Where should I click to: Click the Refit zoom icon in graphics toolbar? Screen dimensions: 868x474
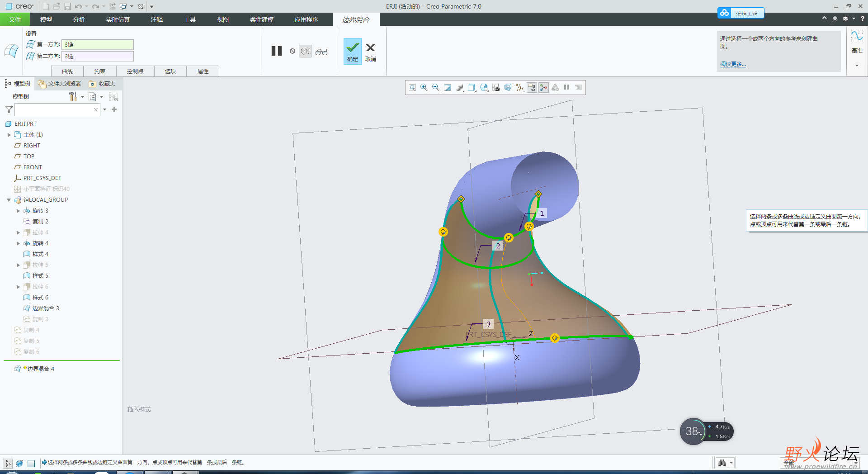point(412,87)
